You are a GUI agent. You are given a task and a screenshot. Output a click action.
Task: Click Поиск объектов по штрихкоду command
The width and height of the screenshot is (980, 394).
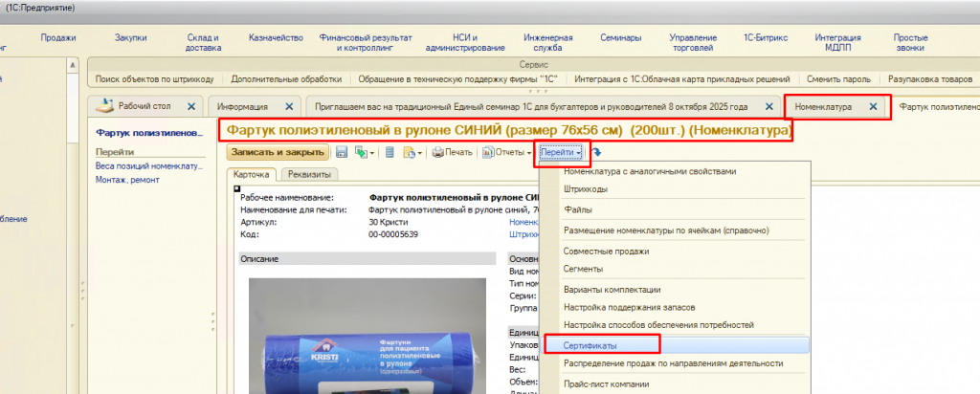(x=155, y=79)
